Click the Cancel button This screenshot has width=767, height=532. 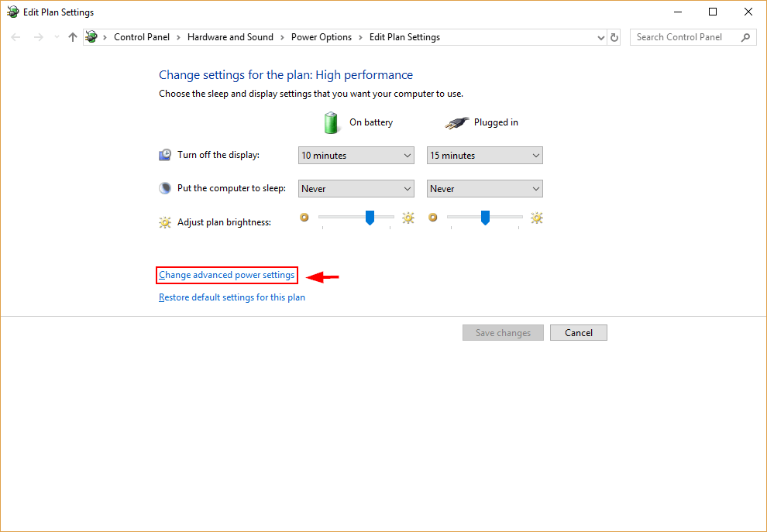[x=579, y=333]
